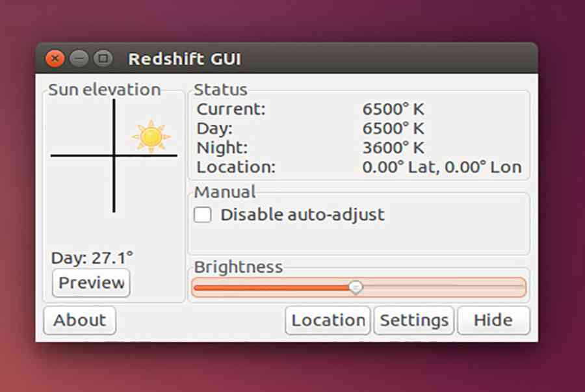Minimize the Redshift GUI window
The image size is (585, 392).
pos(79,59)
